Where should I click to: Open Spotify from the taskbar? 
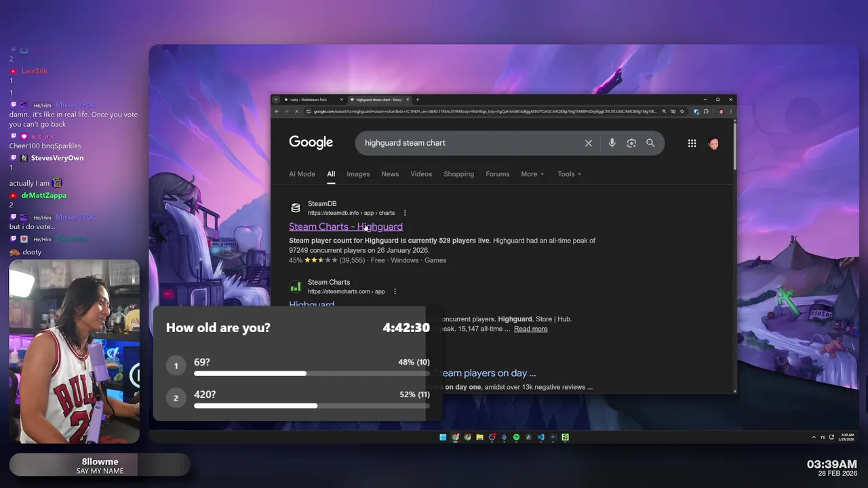(516, 437)
